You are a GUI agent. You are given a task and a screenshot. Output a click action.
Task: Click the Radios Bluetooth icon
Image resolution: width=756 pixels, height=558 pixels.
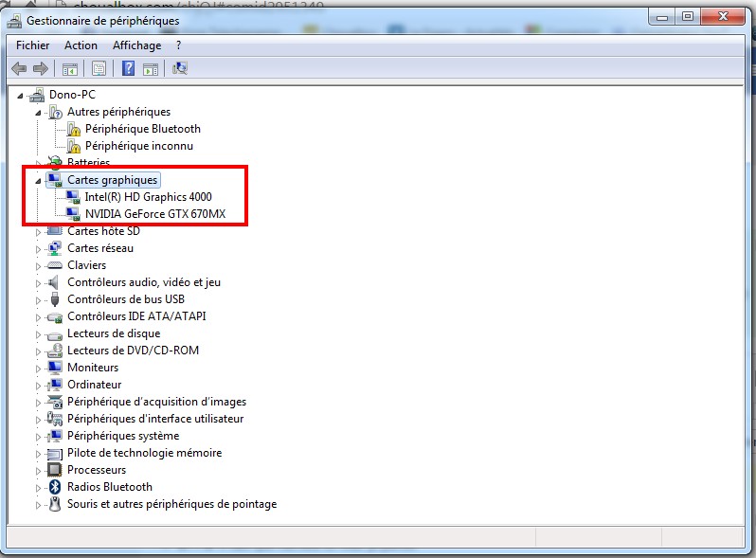click(x=55, y=487)
